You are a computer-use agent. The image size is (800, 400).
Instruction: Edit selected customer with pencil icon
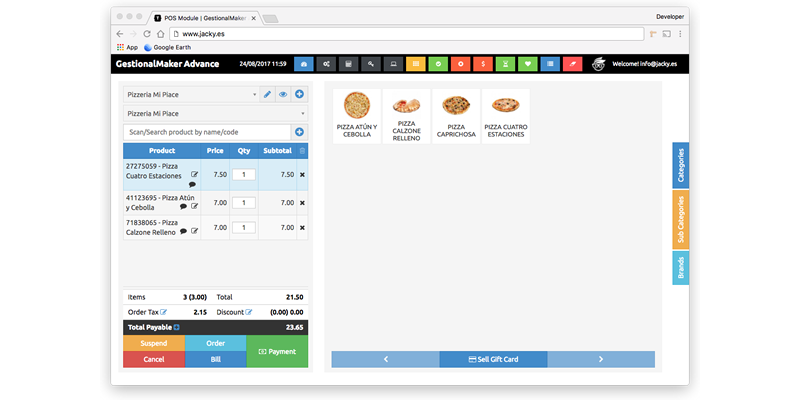(267, 94)
